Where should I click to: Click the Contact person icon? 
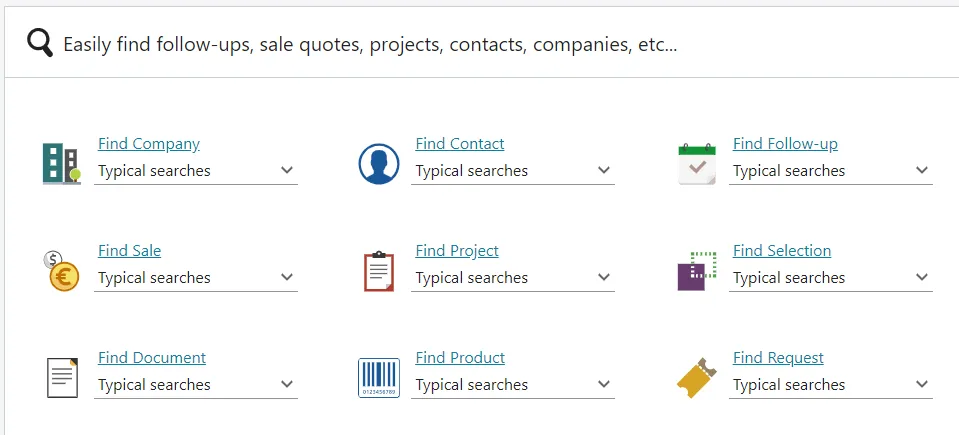click(x=379, y=164)
